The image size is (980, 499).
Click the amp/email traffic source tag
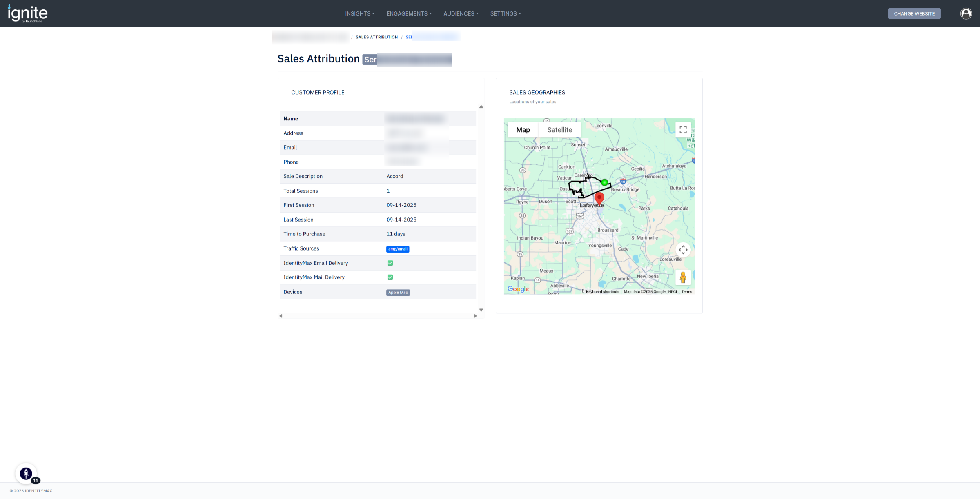(x=397, y=249)
